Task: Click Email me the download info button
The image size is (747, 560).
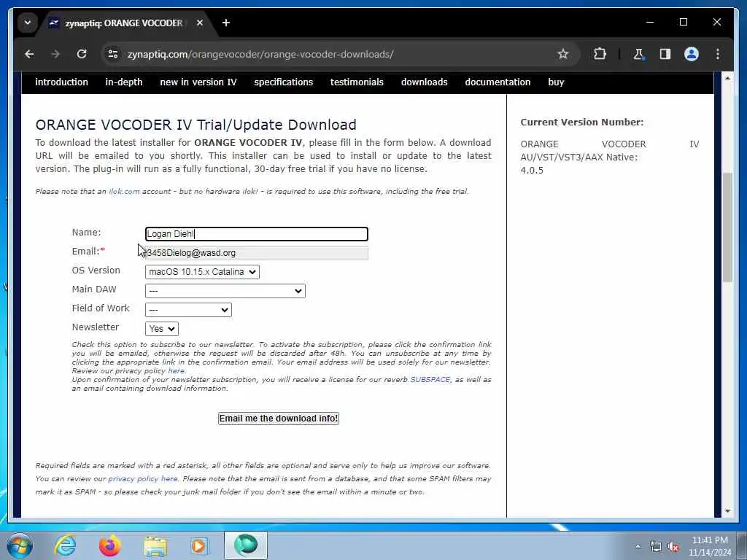Action: point(278,419)
